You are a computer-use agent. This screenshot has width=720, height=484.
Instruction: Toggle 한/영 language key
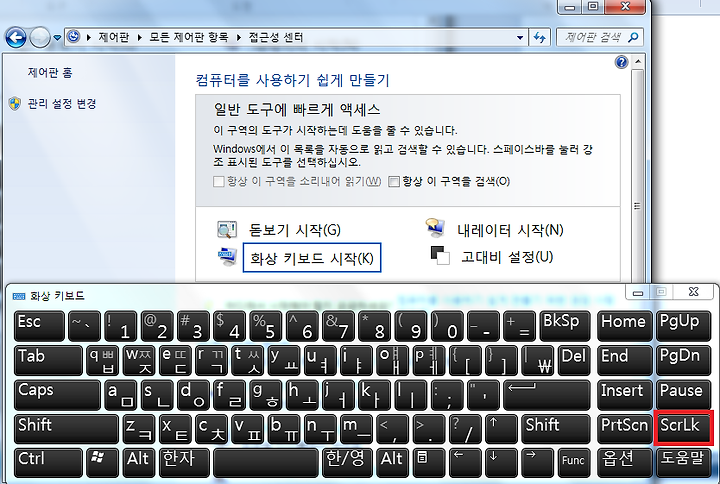click(x=348, y=463)
